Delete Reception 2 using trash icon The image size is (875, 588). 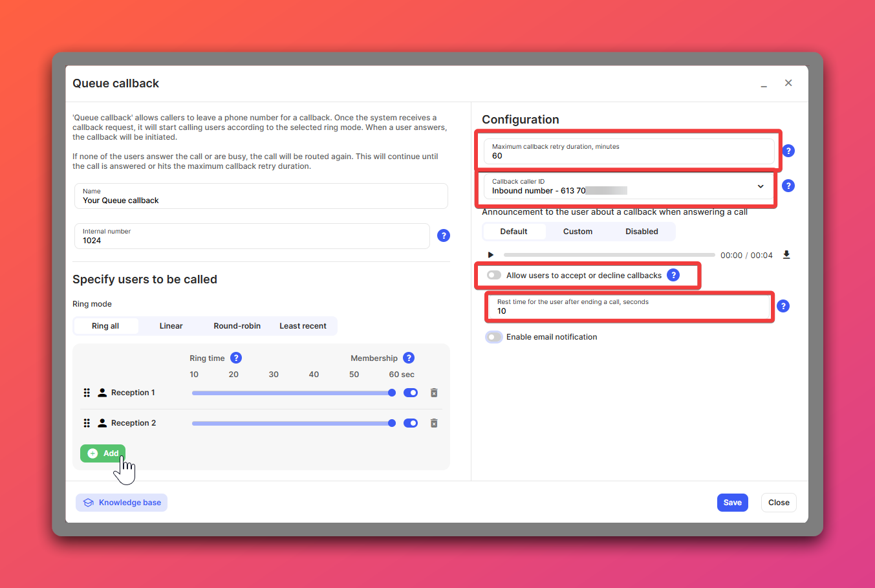click(x=434, y=423)
